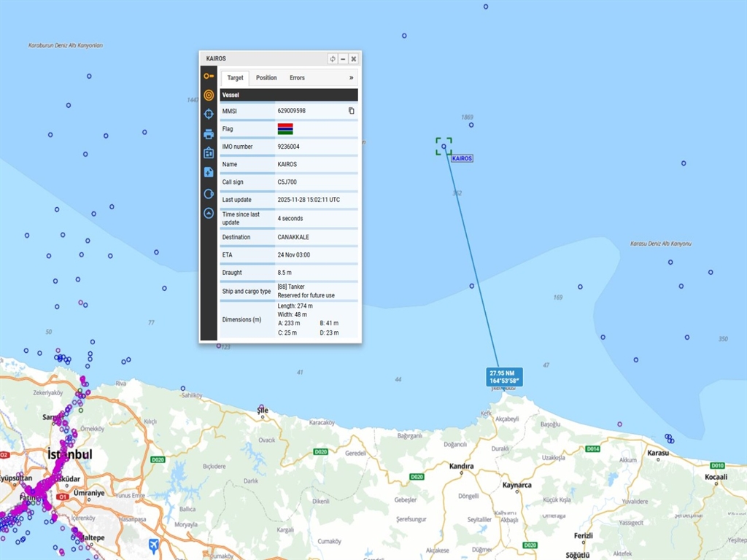Collapse sidebar with the up-arrow circle icon
The height and width of the screenshot is (560, 747).
tap(209, 214)
